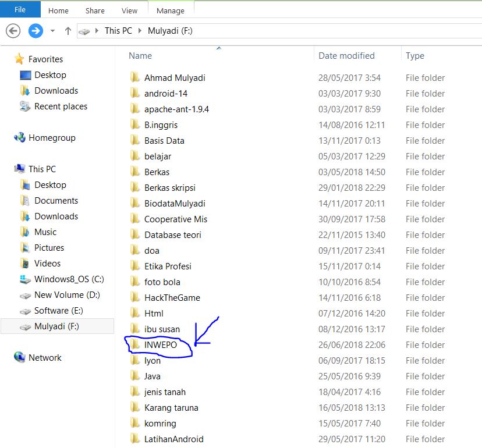Click the belajar folder icon
This screenshot has height=448, width=482.
coord(134,156)
